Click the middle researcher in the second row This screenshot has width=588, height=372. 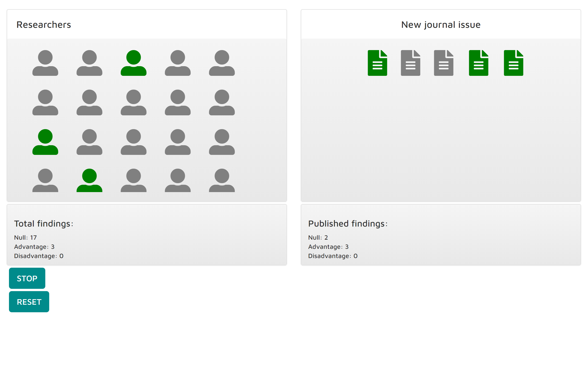tap(133, 102)
